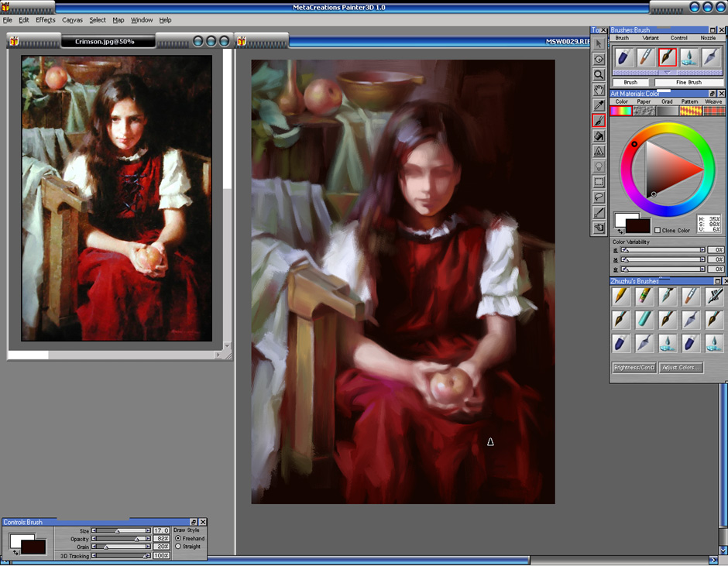This screenshot has height=566, width=728.
Task: Select white secondary color swatch in Art Materials
Action: pos(621,220)
